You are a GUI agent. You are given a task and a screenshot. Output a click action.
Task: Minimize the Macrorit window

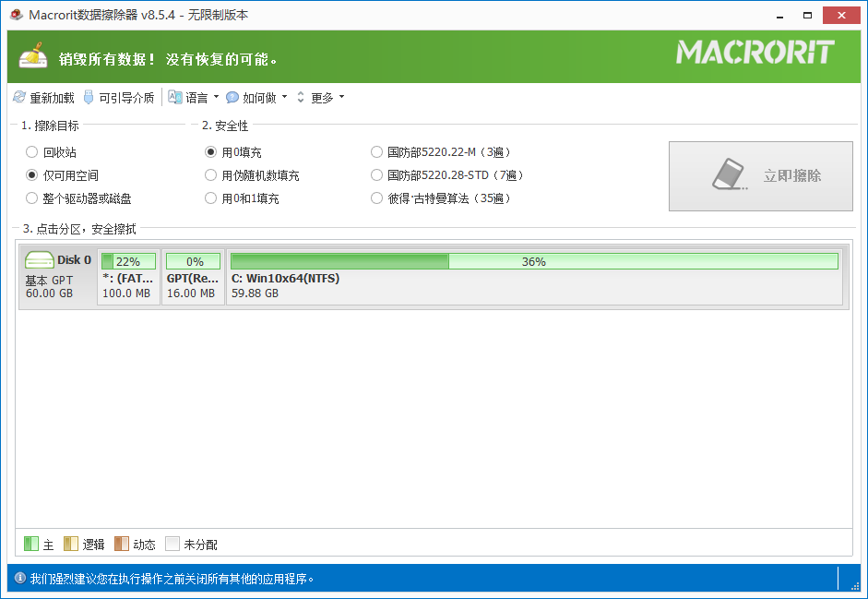(x=779, y=16)
